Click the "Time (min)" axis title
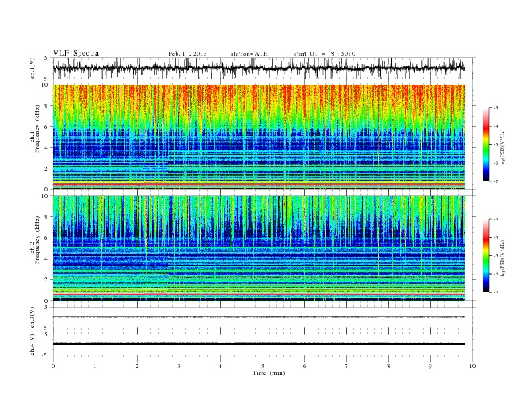This screenshot has width=532, height=411. [x=269, y=373]
